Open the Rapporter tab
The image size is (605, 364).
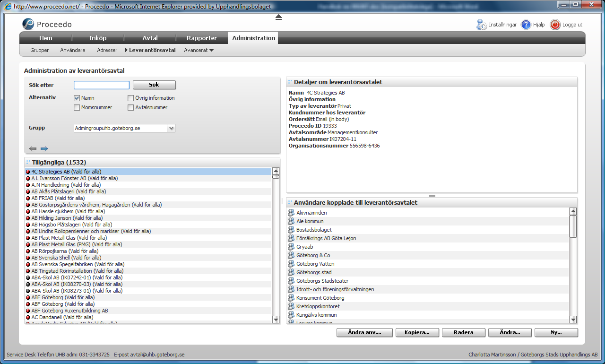202,38
